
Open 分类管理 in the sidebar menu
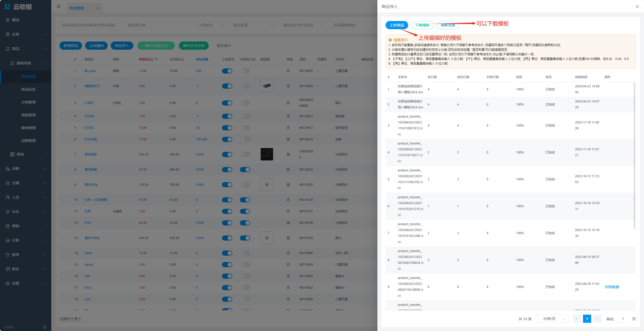point(28,102)
